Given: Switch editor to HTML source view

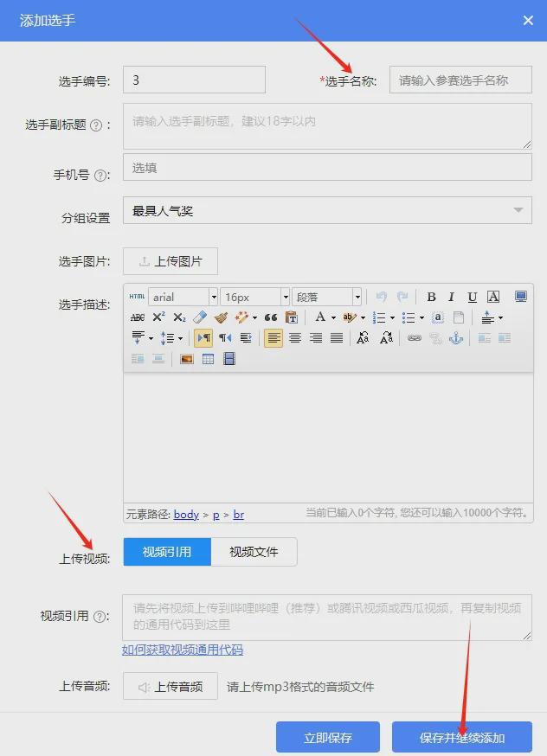Looking at the screenshot, I should 137,297.
